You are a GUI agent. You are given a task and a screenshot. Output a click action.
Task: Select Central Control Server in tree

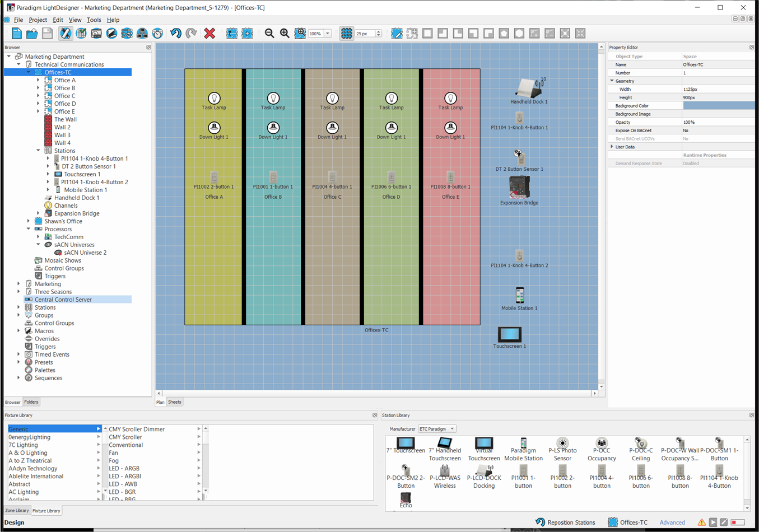click(x=63, y=300)
